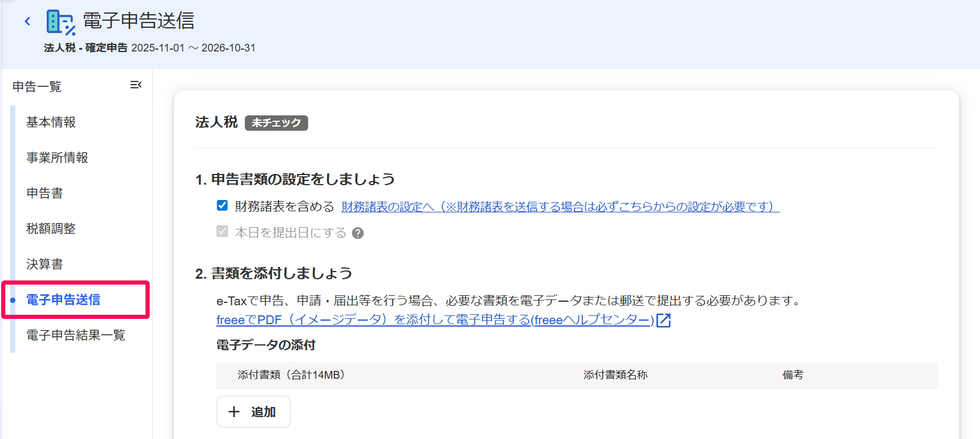
Task: Select 電子申告送信 in the sidebar
Action: click(63, 299)
